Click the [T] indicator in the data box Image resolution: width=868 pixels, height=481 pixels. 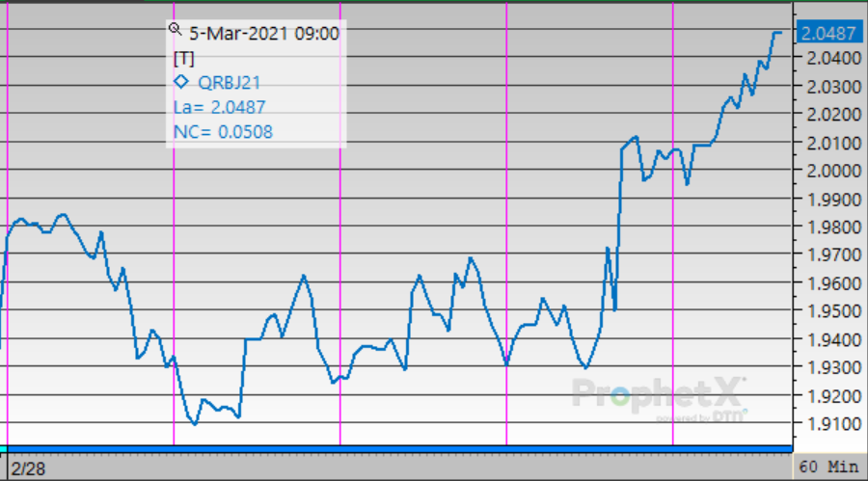click(x=183, y=58)
